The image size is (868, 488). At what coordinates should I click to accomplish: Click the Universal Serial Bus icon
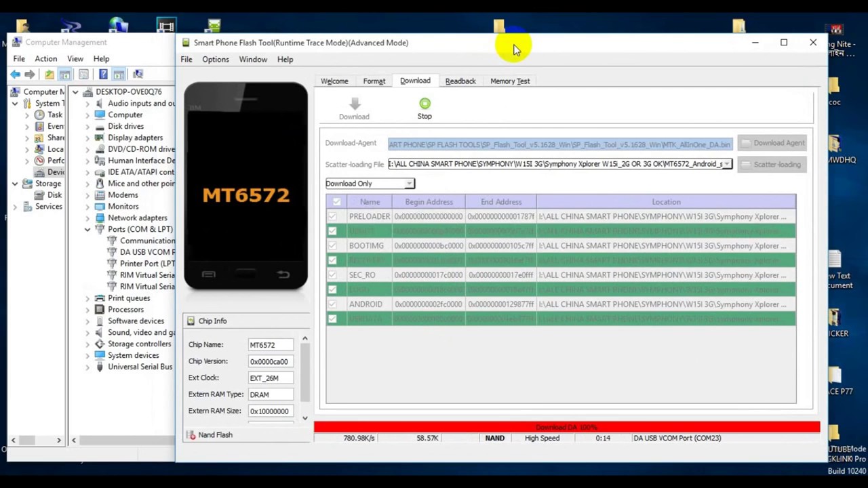pos(100,367)
